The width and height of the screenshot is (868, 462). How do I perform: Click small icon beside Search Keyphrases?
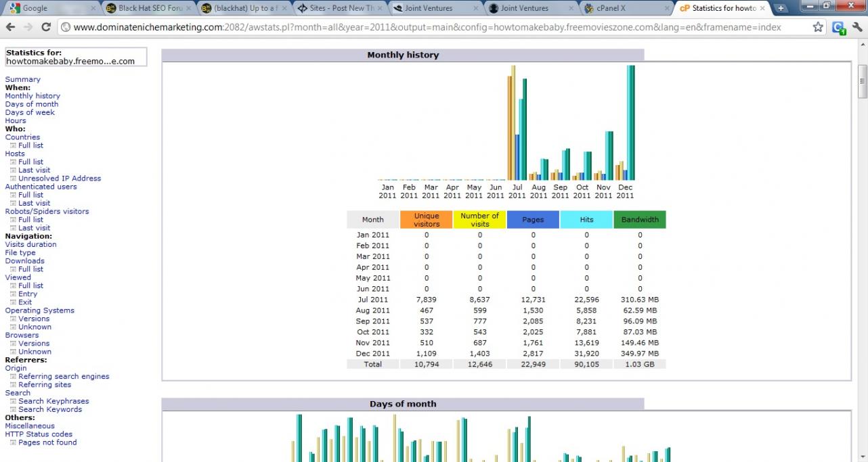pos(14,401)
